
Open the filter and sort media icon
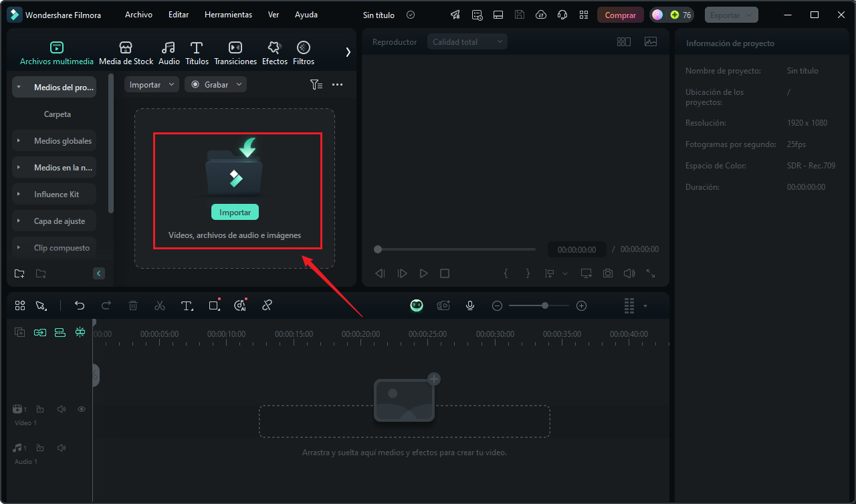(316, 85)
